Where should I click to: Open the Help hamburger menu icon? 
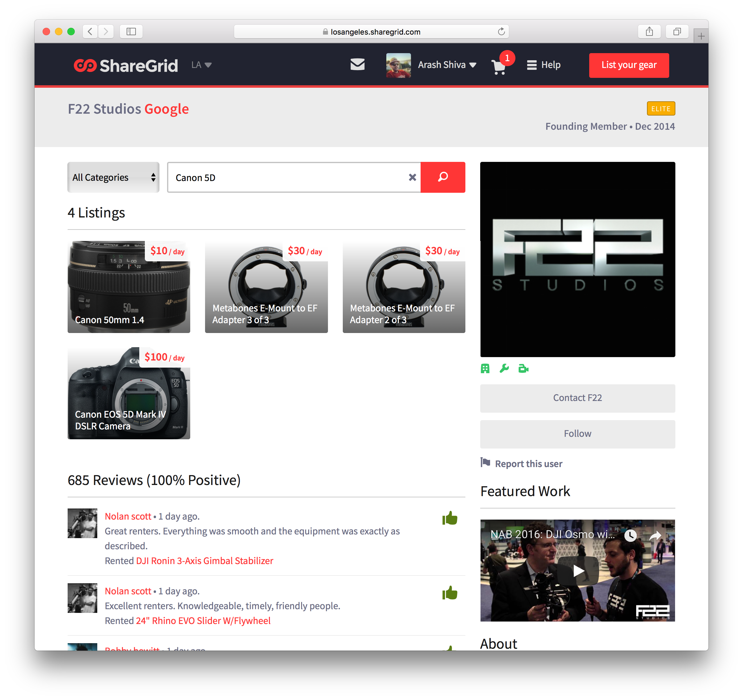(531, 65)
